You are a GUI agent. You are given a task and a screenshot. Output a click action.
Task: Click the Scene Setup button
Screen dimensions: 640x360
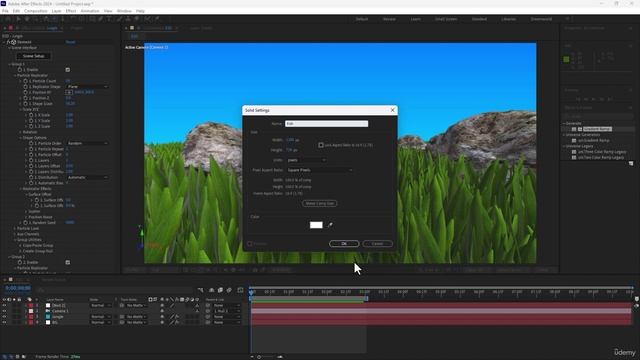tap(33, 56)
